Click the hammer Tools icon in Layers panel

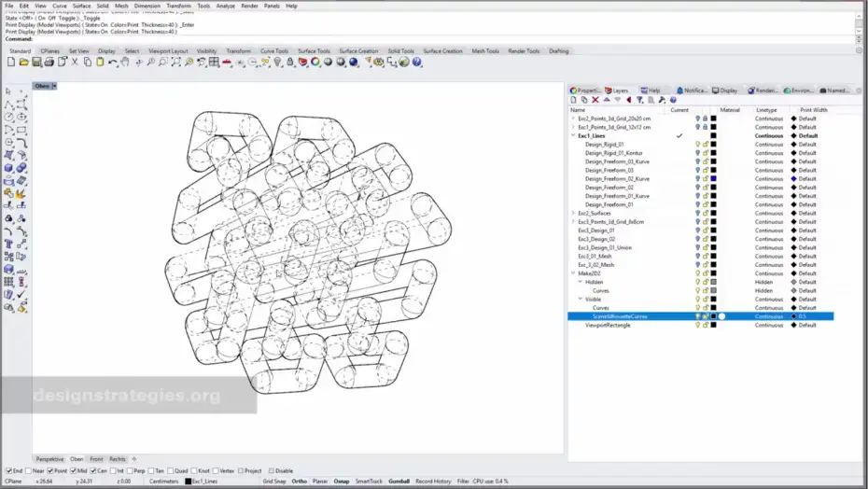coord(662,100)
